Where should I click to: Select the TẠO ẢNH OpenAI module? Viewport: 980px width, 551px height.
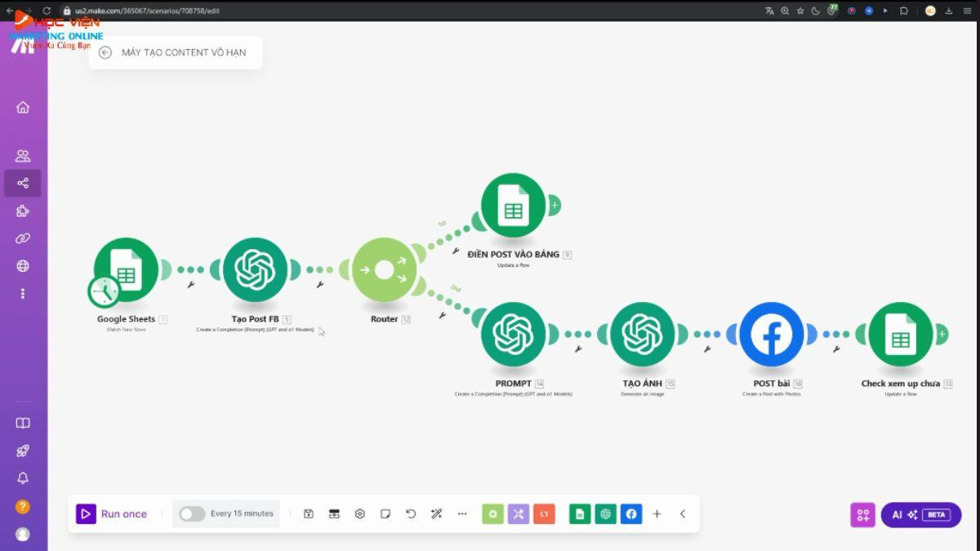click(642, 334)
